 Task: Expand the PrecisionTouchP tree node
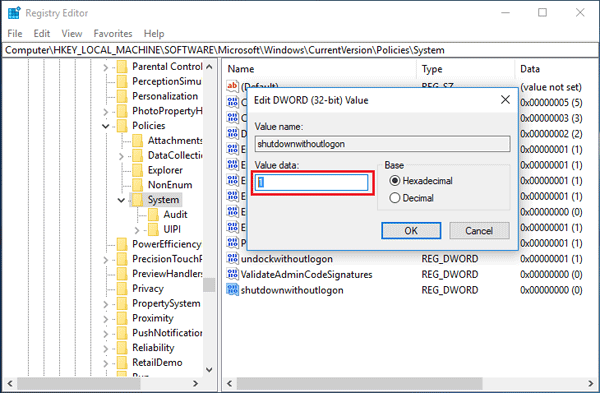[106, 260]
